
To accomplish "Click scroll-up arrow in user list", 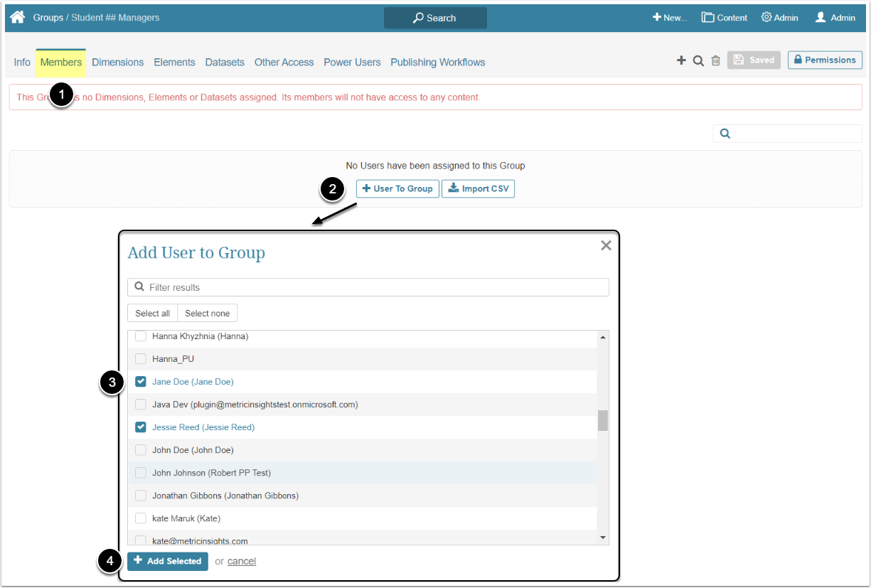I will click(603, 337).
